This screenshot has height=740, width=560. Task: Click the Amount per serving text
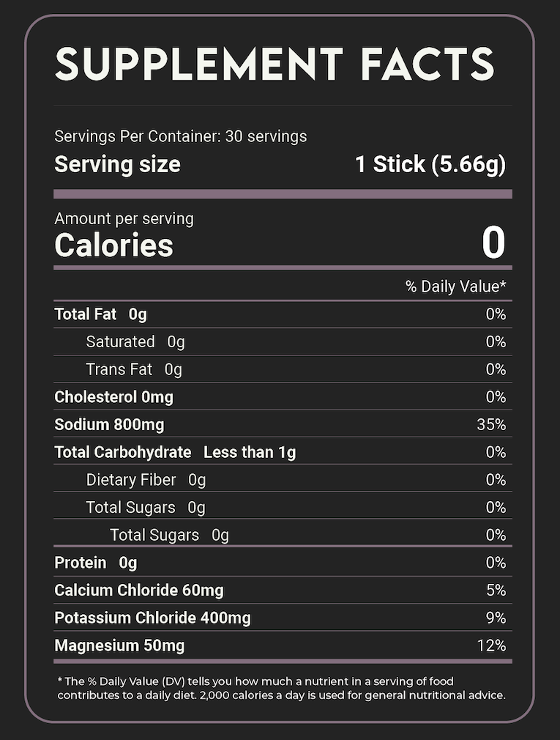(124, 218)
